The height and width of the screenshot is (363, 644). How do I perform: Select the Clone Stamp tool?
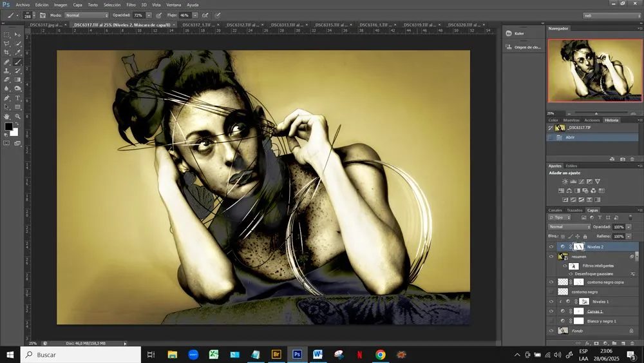click(x=6, y=71)
